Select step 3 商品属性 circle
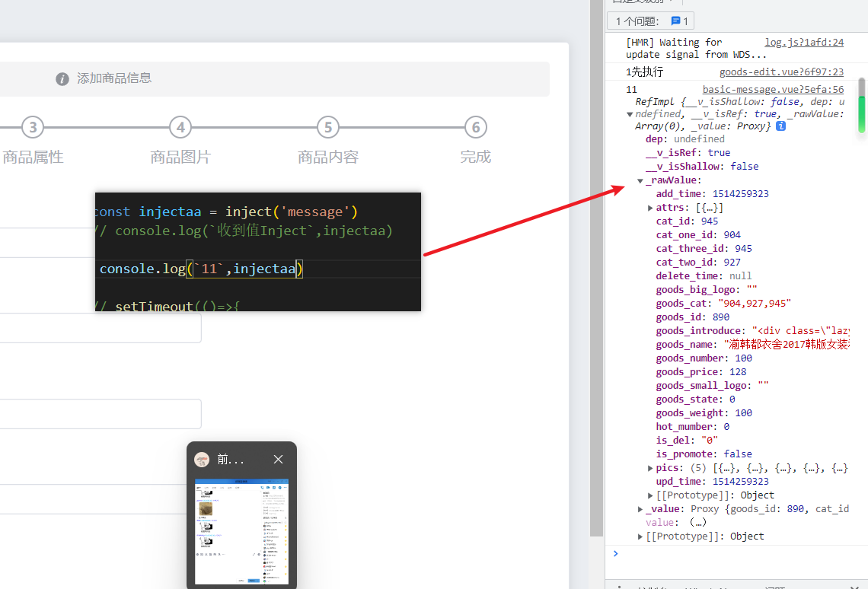Image resolution: width=868 pixels, height=589 pixels. click(x=32, y=127)
